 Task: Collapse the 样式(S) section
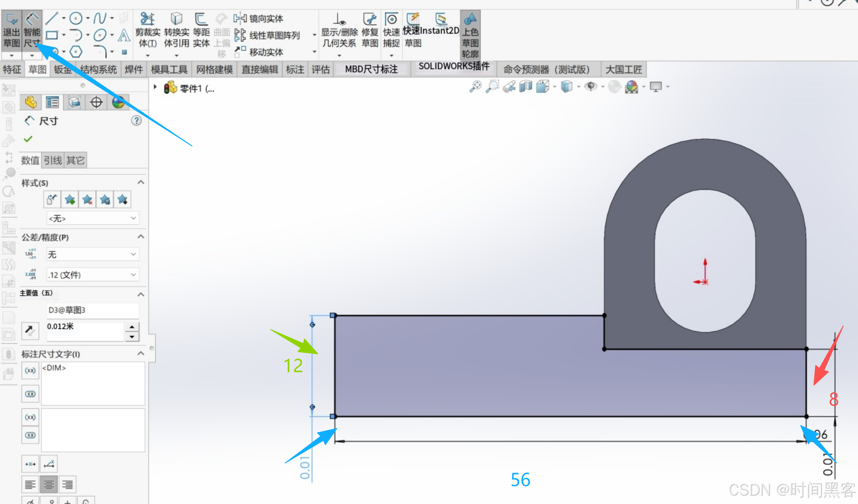pyautogui.click(x=141, y=183)
